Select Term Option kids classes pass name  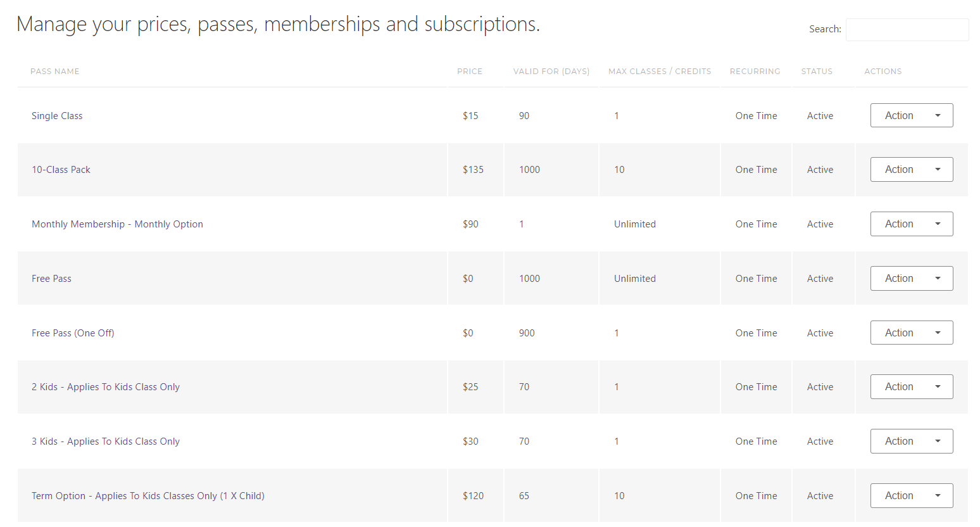(148, 496)
